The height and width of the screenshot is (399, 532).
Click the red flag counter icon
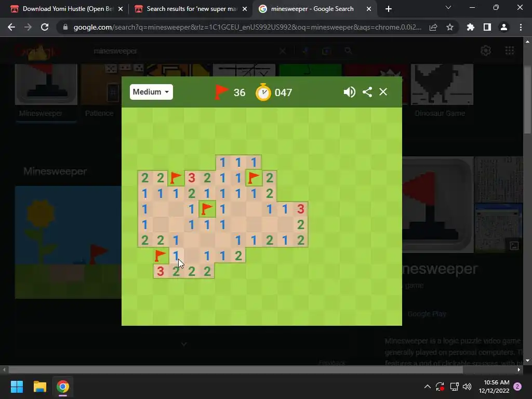(x=221, y=92)
